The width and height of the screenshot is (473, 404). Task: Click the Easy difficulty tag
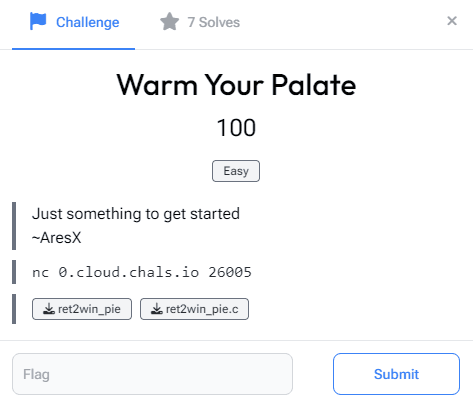pos(236,171)
